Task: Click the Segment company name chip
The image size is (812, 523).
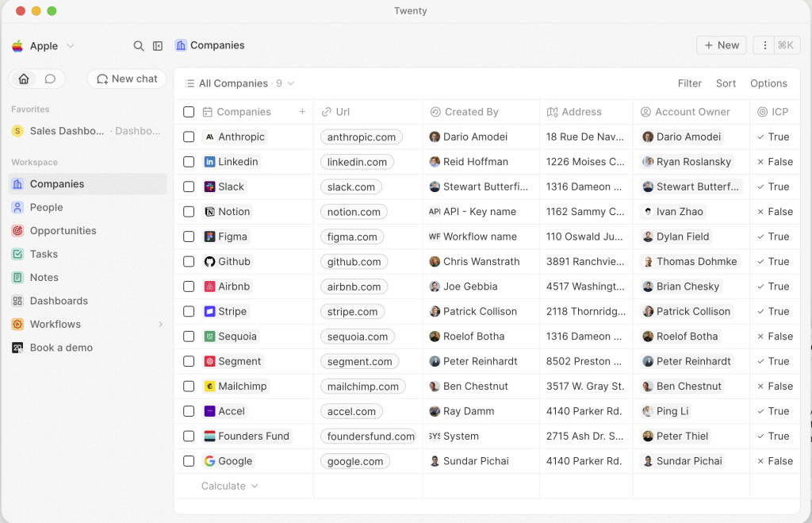Action: 233,361
